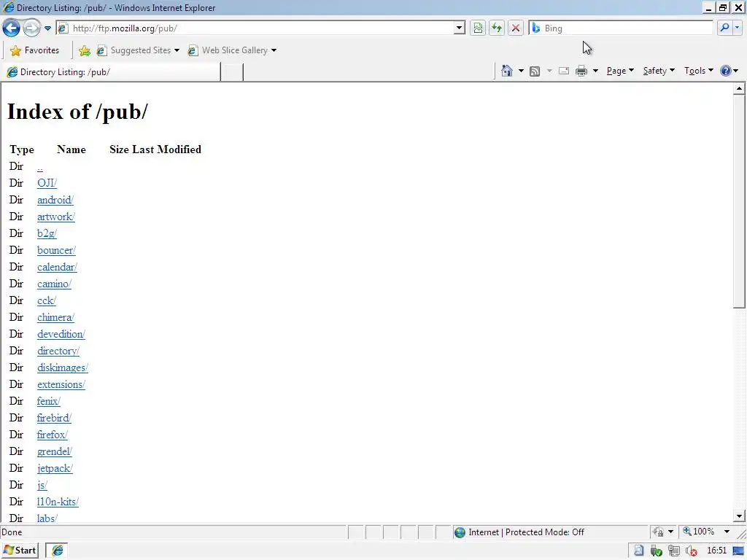Image resolution: width=747 pixels, height=560 pixels.
Task: Print the page with printer icon
Action: (x=581, y=71)
